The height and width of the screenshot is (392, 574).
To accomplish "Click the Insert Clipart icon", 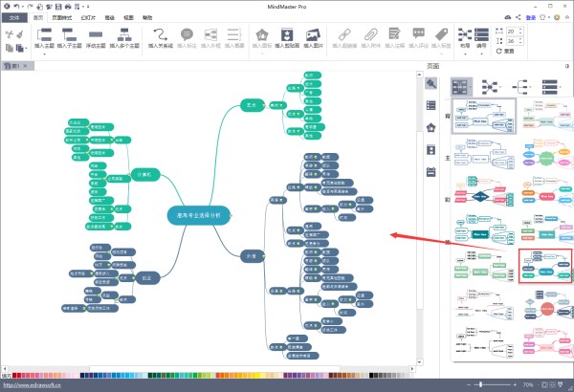I will click(287, 35).
